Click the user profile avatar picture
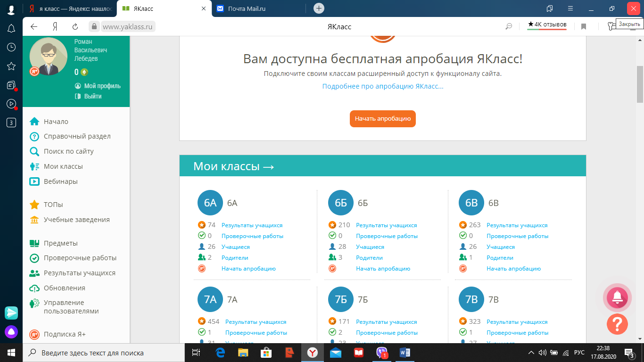644x362 pixels. click(48, 57)
